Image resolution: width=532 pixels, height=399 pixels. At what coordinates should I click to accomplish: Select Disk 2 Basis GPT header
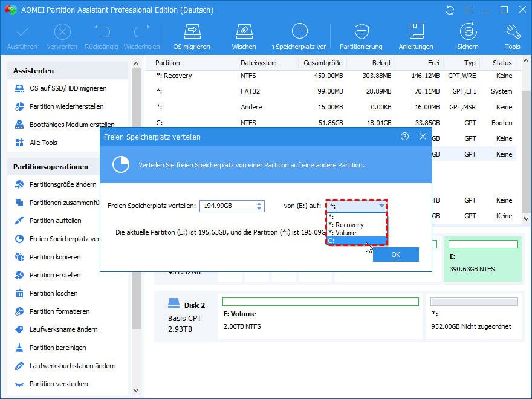click(186, 316)
